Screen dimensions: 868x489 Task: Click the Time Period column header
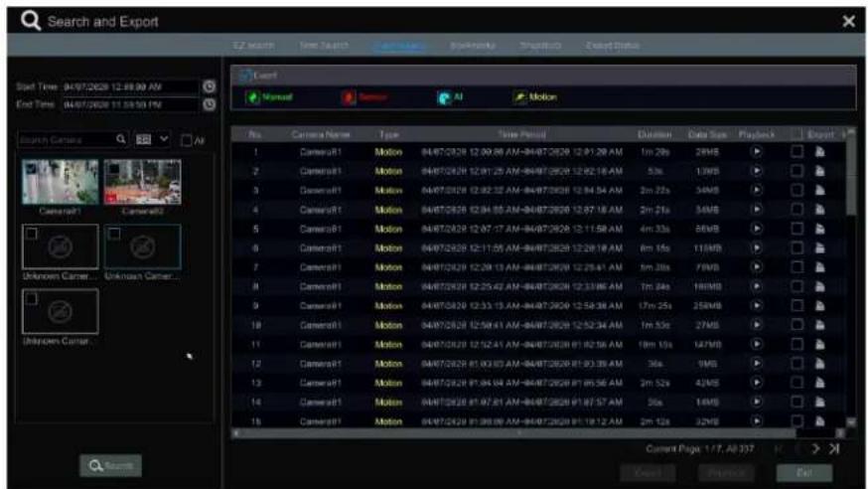(521, 134)
